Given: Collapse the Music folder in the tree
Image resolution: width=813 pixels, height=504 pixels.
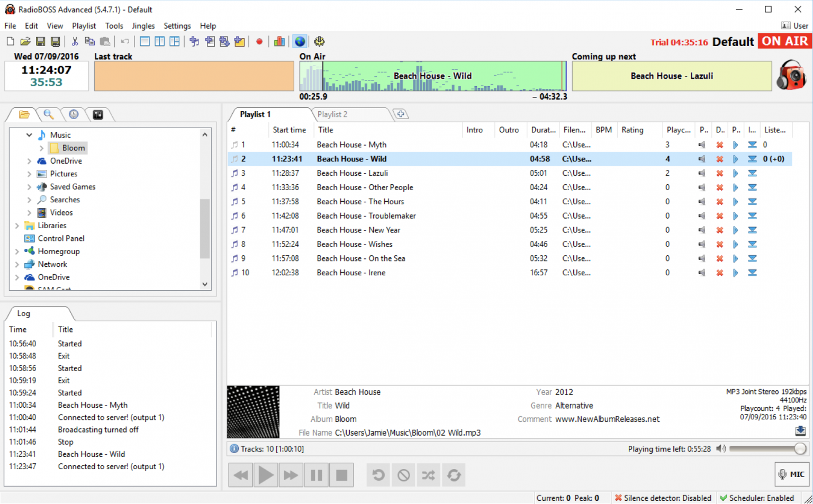Looking at the screenshot, I should tap(29, 134).
